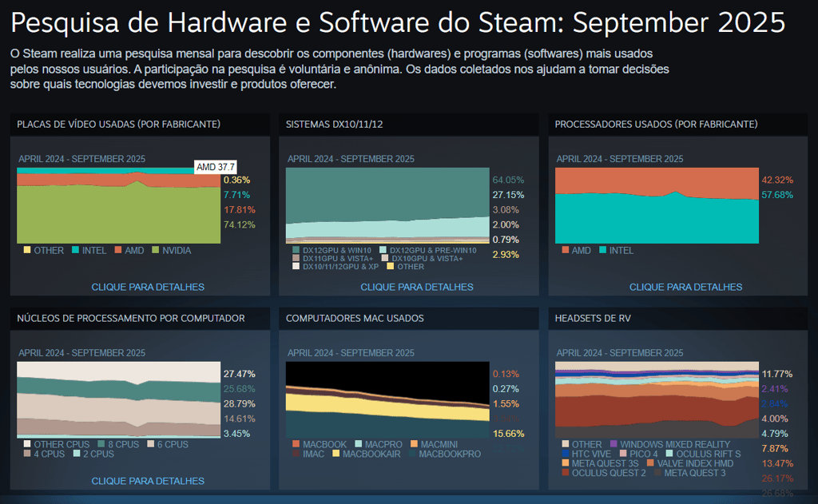Click the MACBOOKAIR legend swatch
Screen dimensions: 818x504
click(x=336, y=454)
